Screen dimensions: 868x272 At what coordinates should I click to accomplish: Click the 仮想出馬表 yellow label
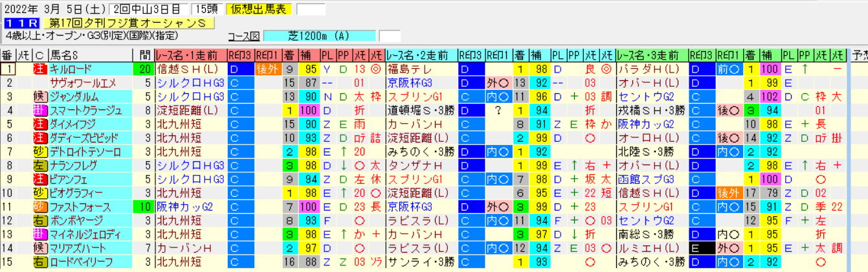[260, 9]
